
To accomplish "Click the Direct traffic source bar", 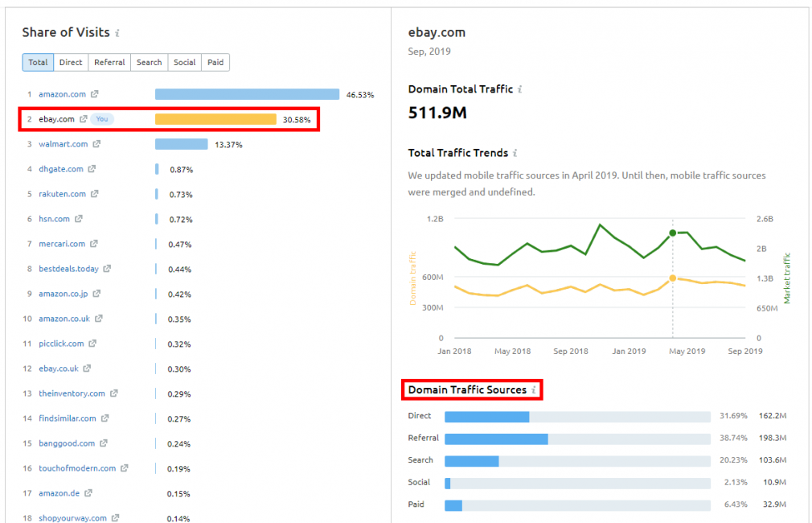I will [x=577, y=417].
